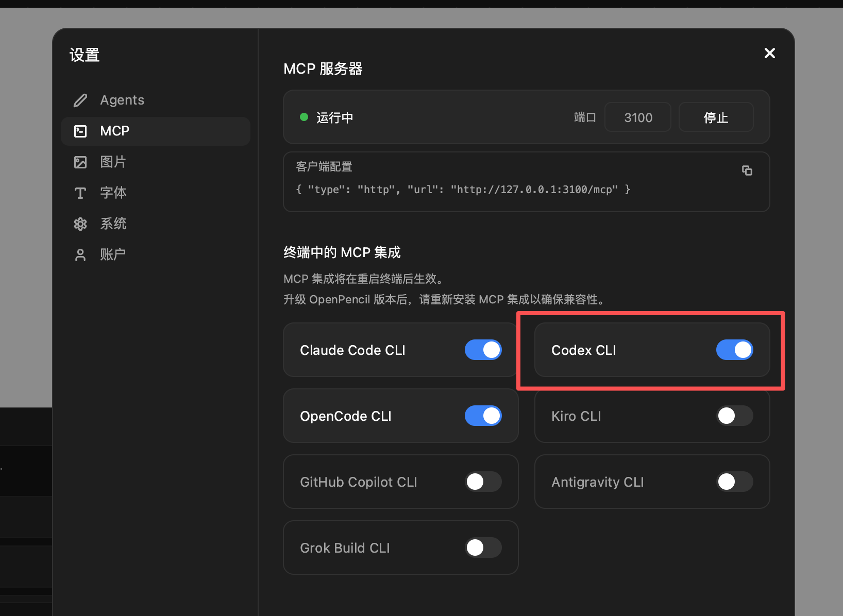843x616 pixels.
Task: Click the 运行中 status text
Action: click(335, 117)
